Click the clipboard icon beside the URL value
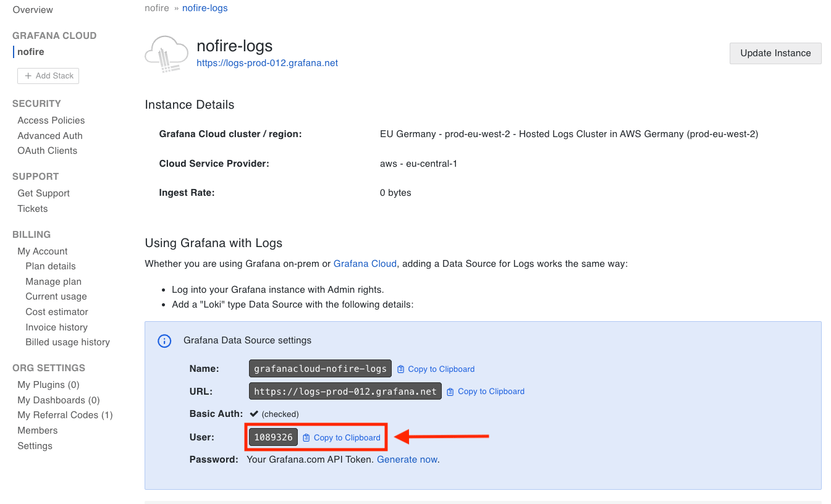Screen dimensions: 831x504 point(450,392)
